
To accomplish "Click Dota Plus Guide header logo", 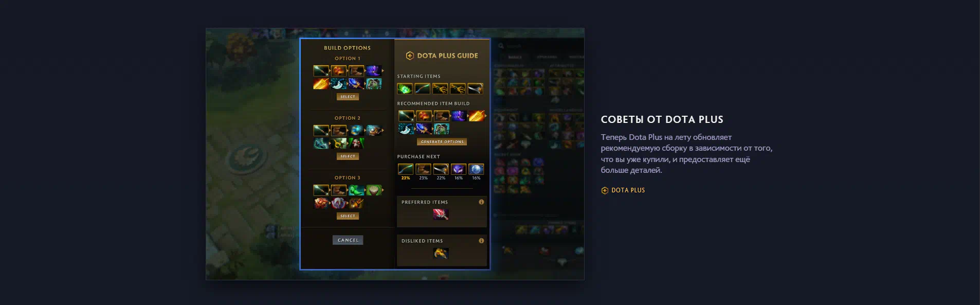I will coord(410,56).
